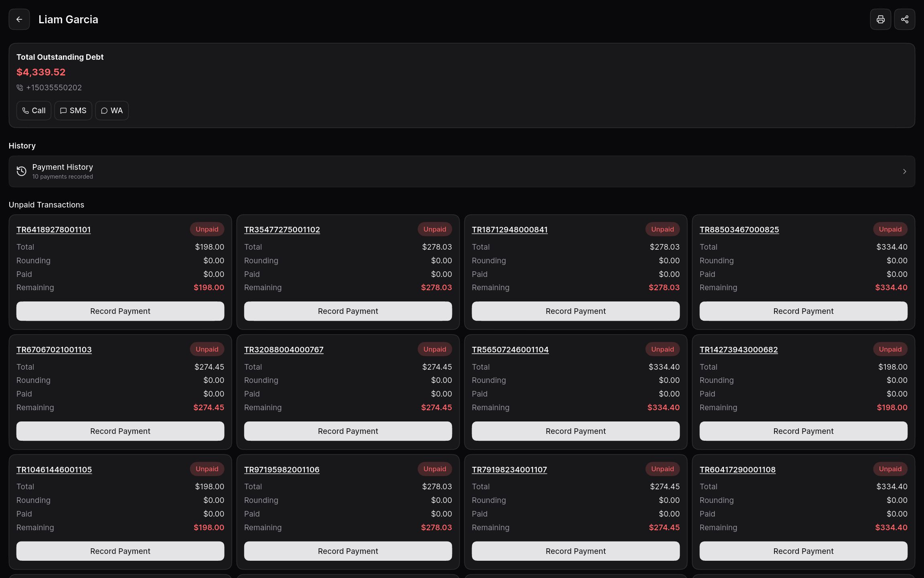Open transaction TR67067021001103

click(54, 350)
